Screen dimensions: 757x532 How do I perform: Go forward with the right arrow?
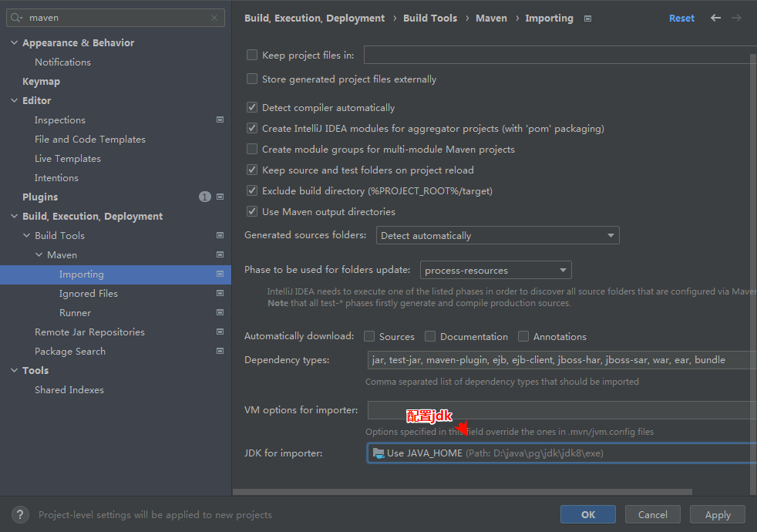(736, 18)
